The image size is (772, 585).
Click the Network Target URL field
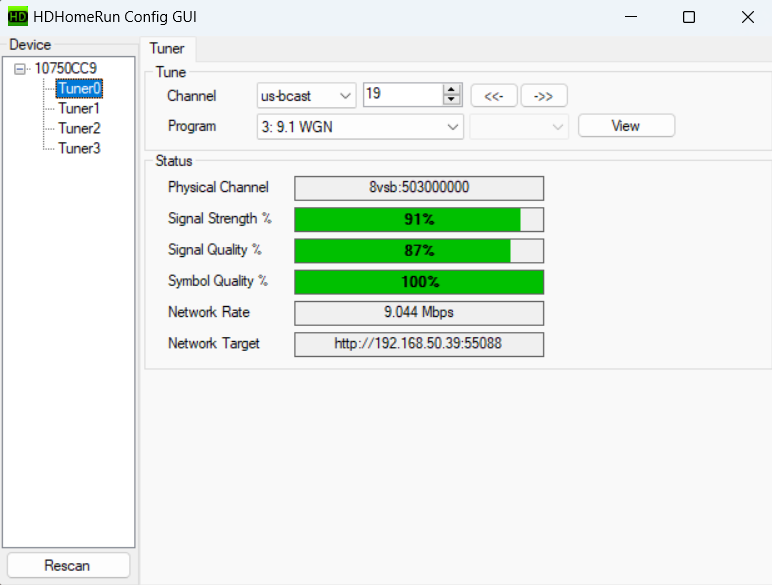[x=419, y=344]
